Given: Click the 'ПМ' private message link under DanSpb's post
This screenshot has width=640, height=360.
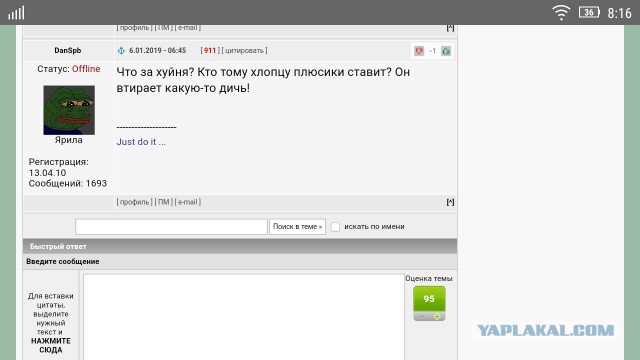Looking at the screenshot, I should coord(164,202).
